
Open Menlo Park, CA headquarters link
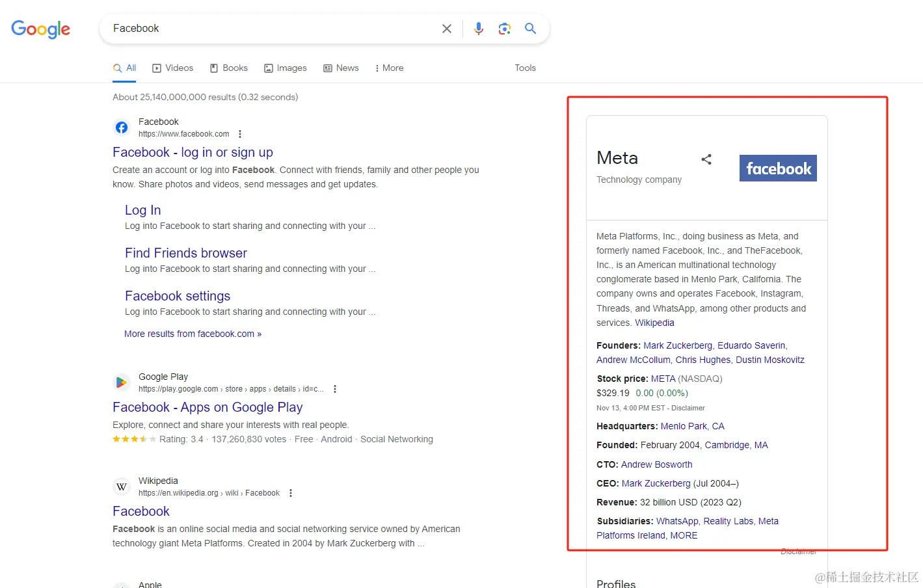click(x=692, y=426)
